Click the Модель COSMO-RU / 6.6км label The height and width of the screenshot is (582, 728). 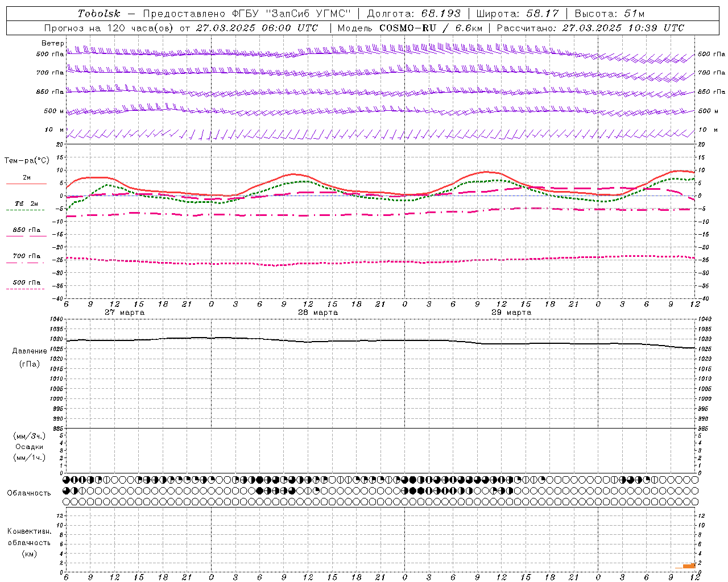pyautogui.click(x=410, y=28)
